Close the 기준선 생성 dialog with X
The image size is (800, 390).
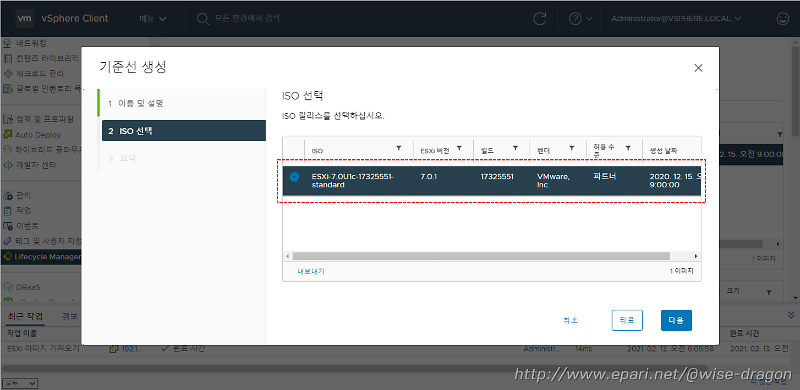coord(698,68)
